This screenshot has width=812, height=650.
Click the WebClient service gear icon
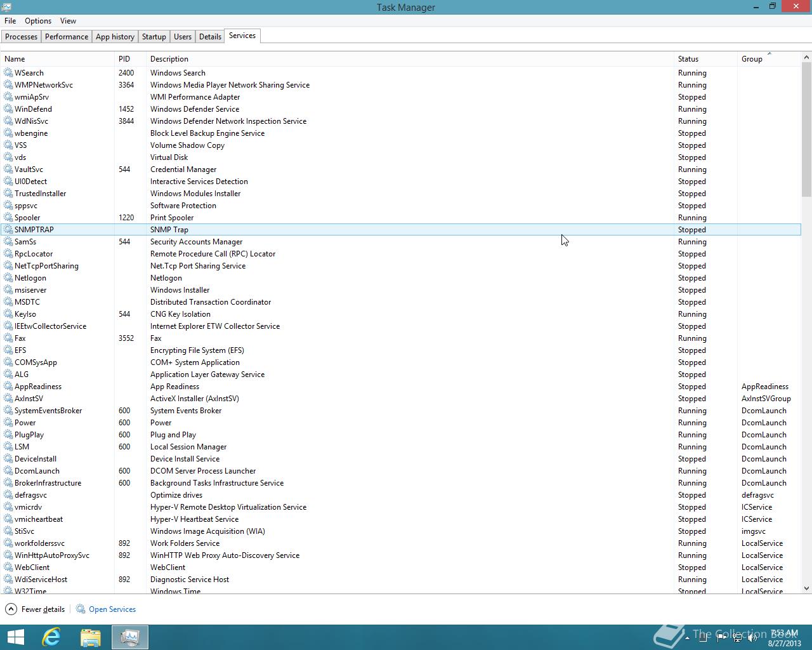(x=8, y=567)
